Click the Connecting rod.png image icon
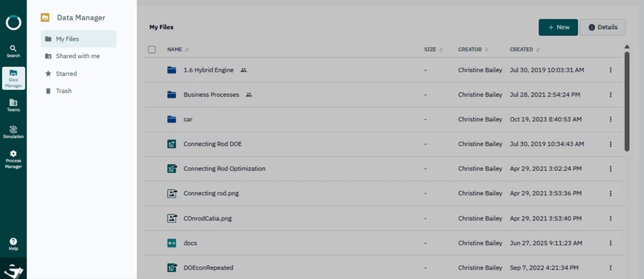 (x=171, y=194)
